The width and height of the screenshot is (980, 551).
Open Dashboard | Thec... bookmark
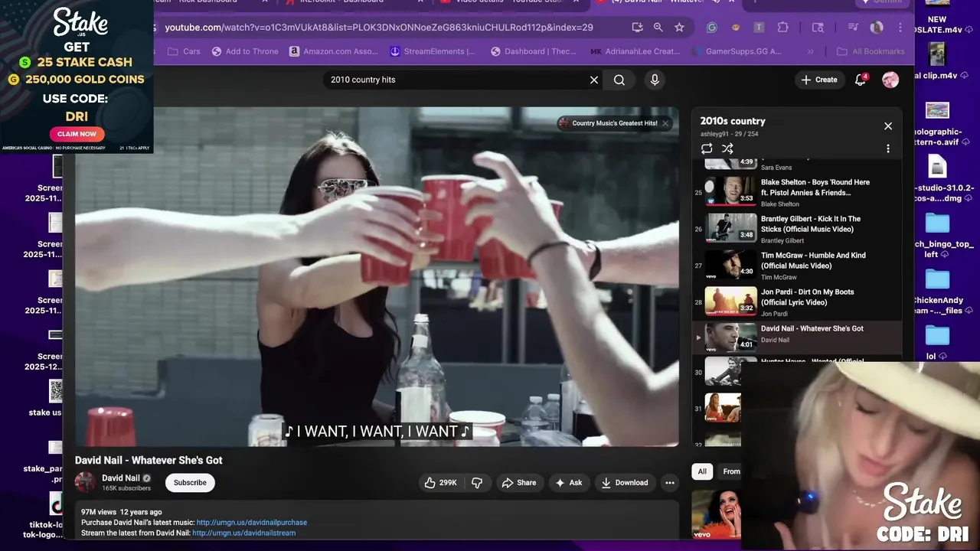533,51
